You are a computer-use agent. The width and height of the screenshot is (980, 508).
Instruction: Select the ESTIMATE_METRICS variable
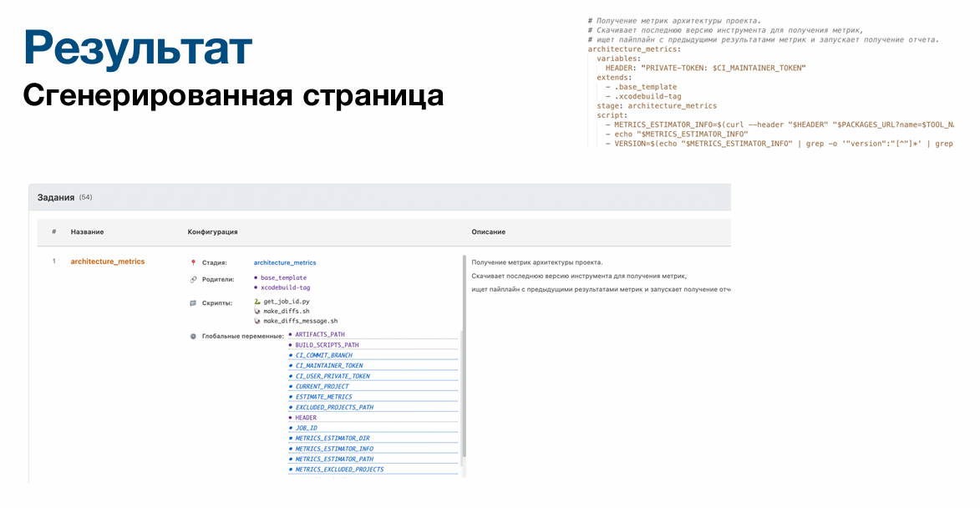click(324, 397)
